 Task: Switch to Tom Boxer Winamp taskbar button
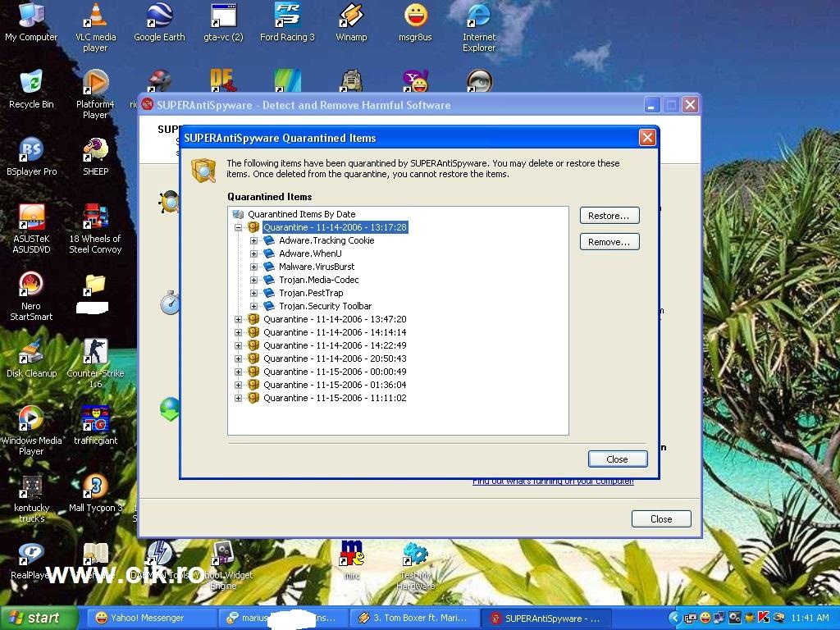[x=414, y=618]
